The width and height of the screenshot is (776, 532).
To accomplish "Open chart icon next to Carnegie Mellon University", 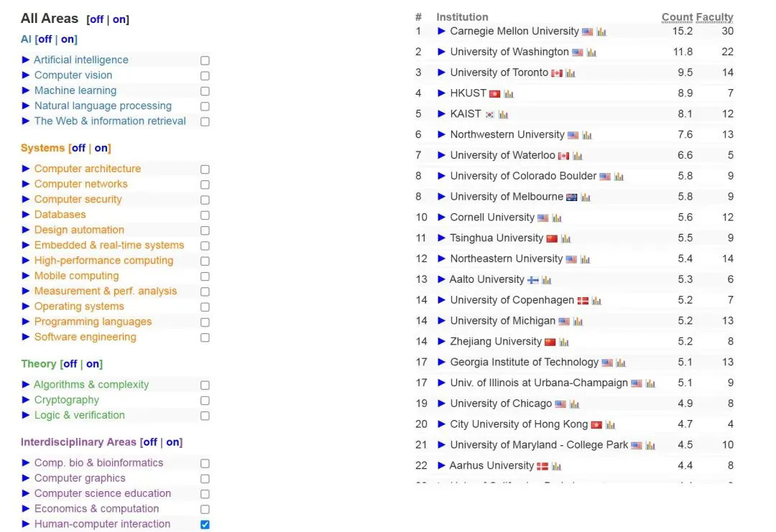I will click(x=601, y=32).
